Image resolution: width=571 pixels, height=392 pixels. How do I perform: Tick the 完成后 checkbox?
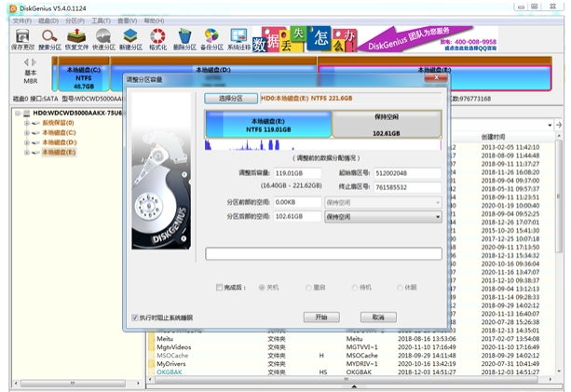tap(219, 288)
